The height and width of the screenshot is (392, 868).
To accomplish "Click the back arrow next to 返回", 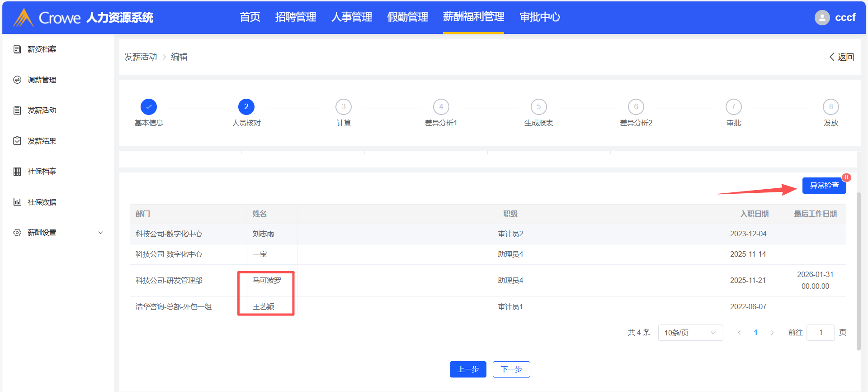I will [x=832, y=57].
